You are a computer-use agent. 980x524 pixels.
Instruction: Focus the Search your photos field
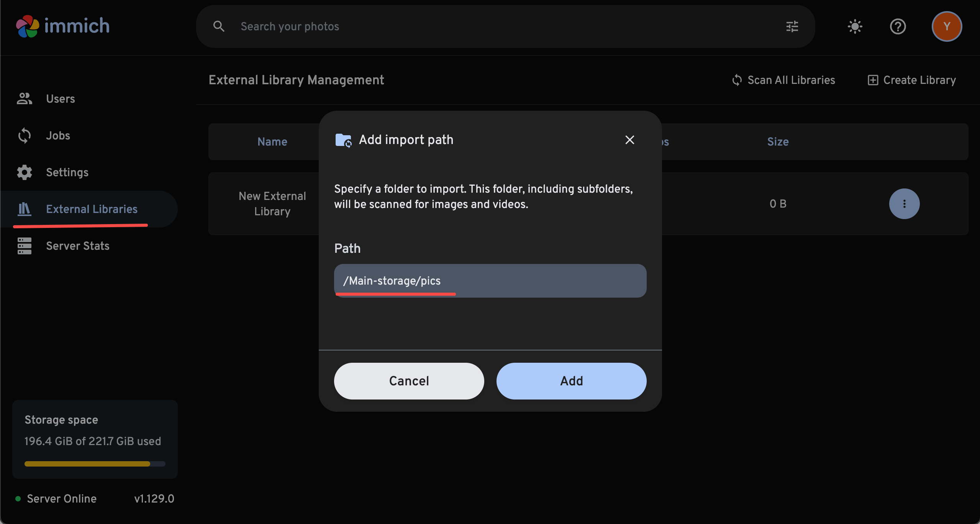[506, 26]
